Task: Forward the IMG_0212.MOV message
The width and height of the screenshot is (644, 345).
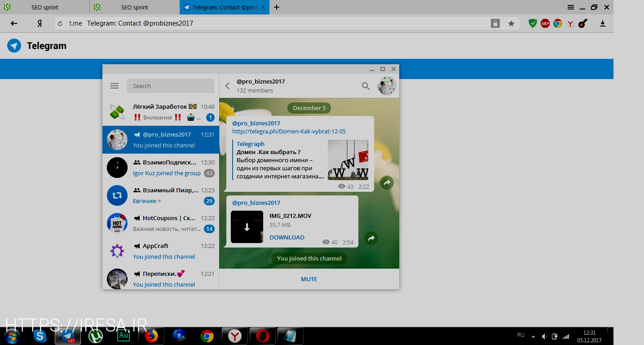Action: [x=371, y=239]
